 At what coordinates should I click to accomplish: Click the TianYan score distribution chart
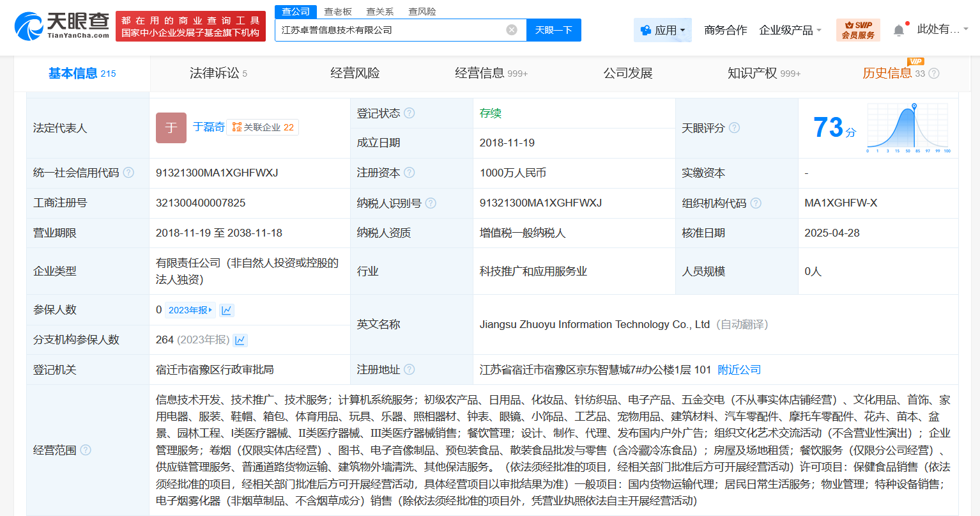(908, 128)
